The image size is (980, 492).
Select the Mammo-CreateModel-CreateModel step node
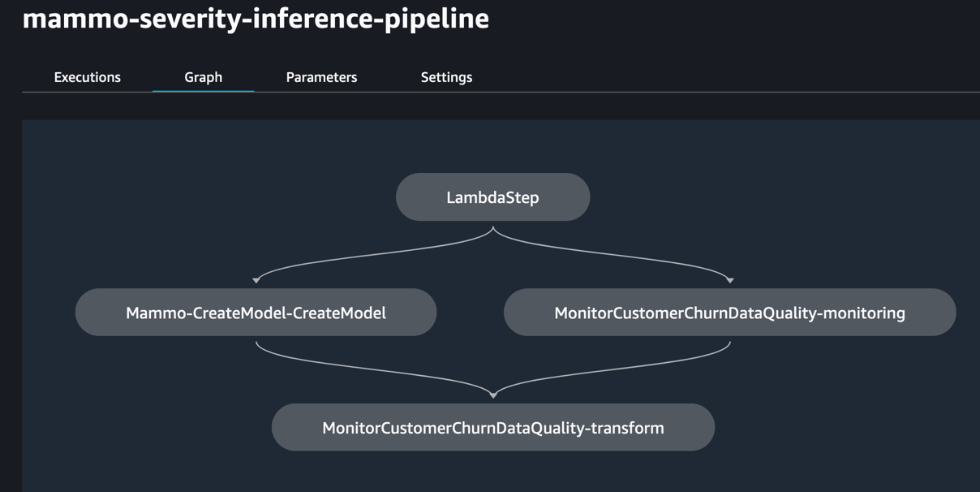pos(256,313)
